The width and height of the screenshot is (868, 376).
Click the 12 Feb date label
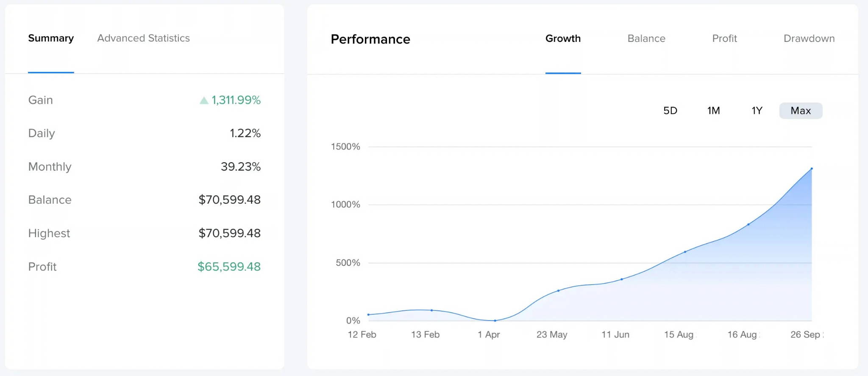pyautogui.click(x=362, y=335)
